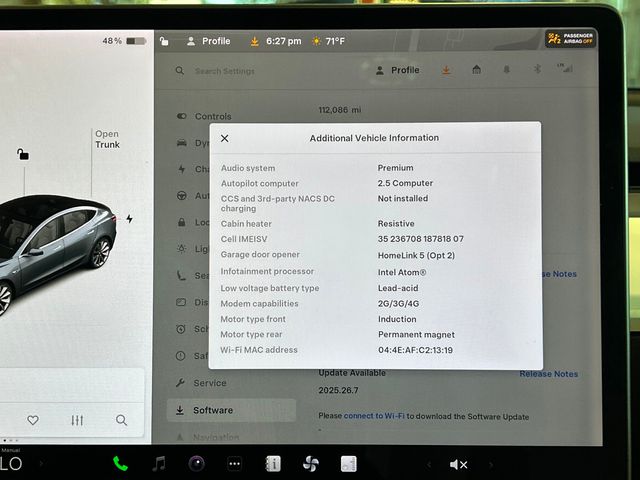Image resolution: width=640 pixels, height=480 pixels.
Task: Select the '2025.26.7' update version text
Action: [x=338, y=391]
